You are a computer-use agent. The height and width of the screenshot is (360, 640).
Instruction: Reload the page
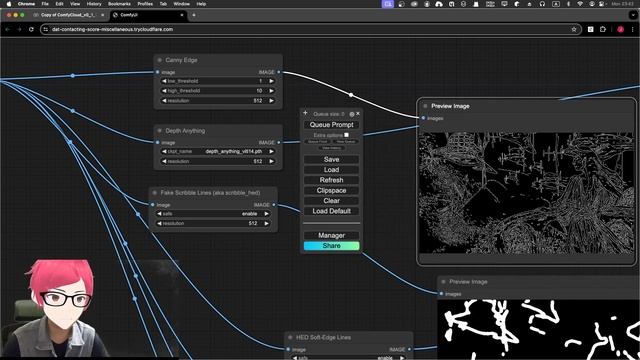(x=31, y=29)
